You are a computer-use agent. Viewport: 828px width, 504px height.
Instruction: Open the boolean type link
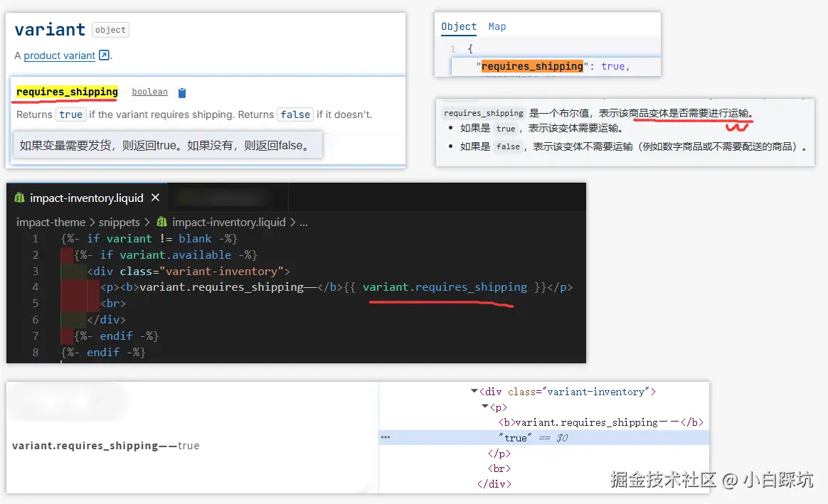149,92
